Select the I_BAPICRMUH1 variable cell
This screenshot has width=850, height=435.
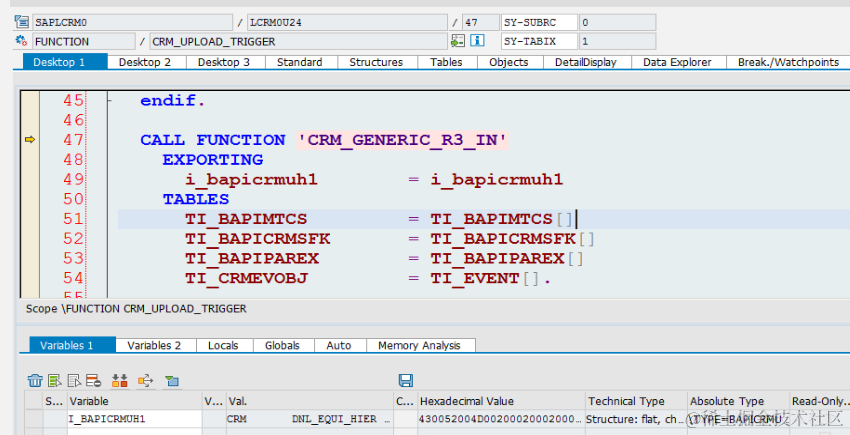point(134,419)
